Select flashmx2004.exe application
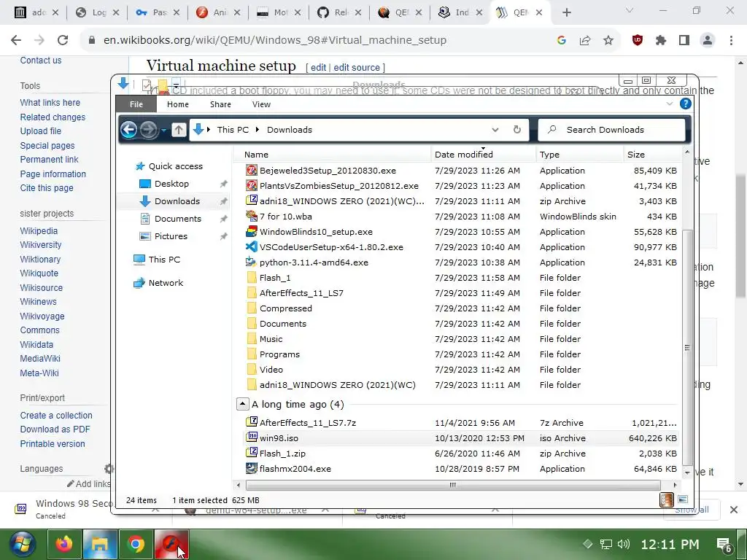 tap(295, 469)
